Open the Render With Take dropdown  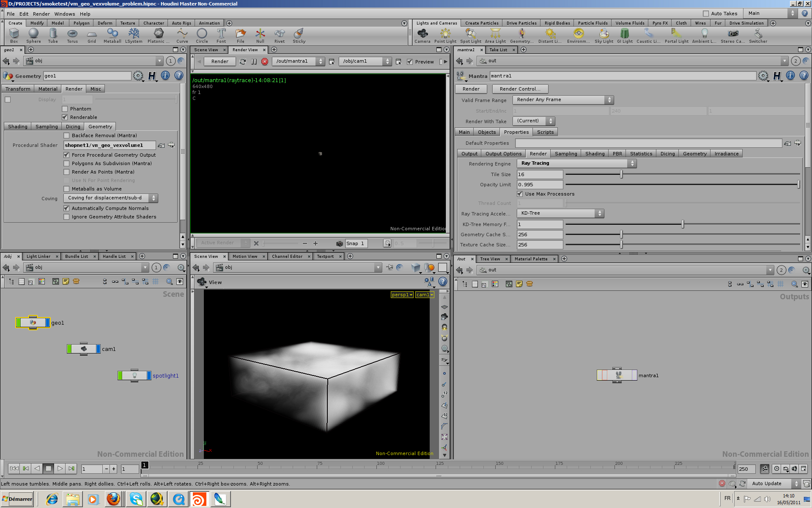[534, 121]
